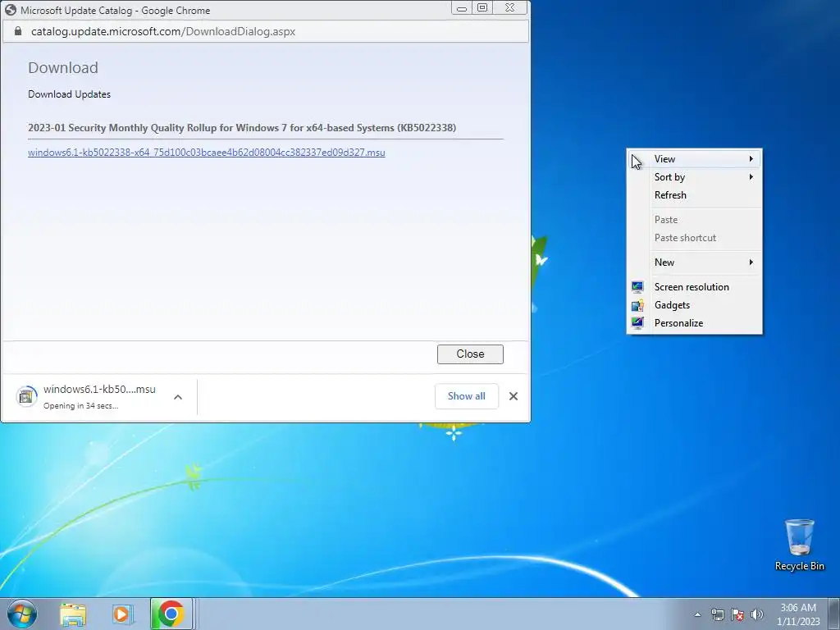
Task: Select Personalize from context menu
Action: coord(694,323)
